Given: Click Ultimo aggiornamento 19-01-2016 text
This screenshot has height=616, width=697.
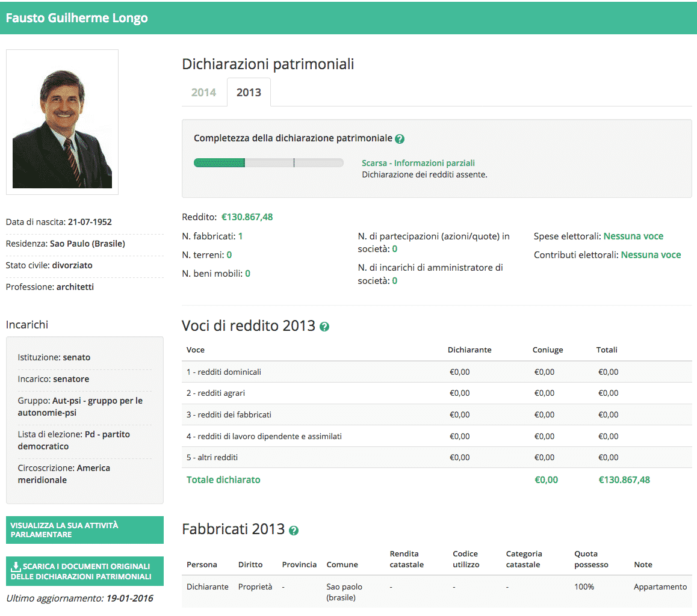Looking at the screenshot, I should pos(79,599).
